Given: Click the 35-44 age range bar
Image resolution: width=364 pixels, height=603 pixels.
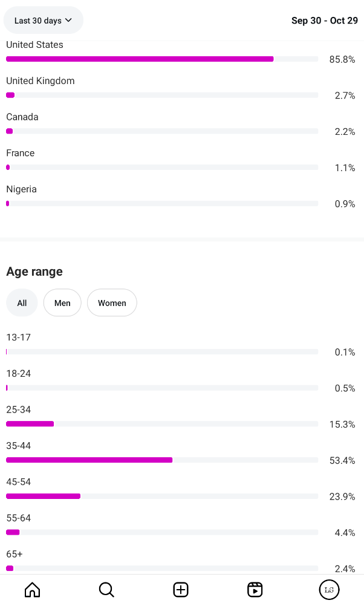Looking at the screenshot, I should coord(89,460).
